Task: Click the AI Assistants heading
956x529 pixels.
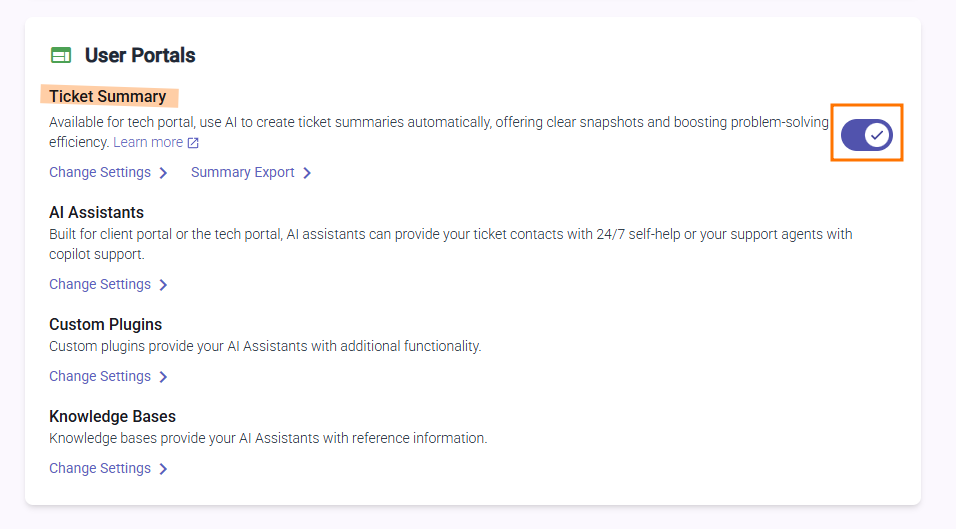Action: [96, 212]
